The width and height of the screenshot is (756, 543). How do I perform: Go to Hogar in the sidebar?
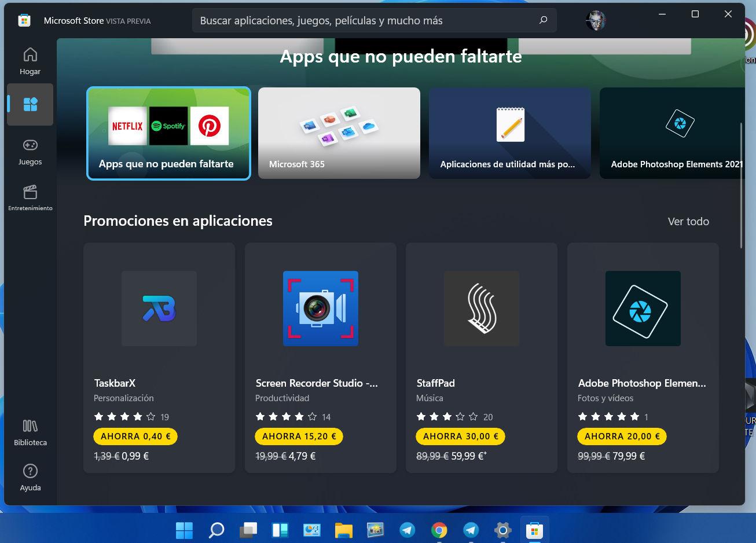(30, 61)
